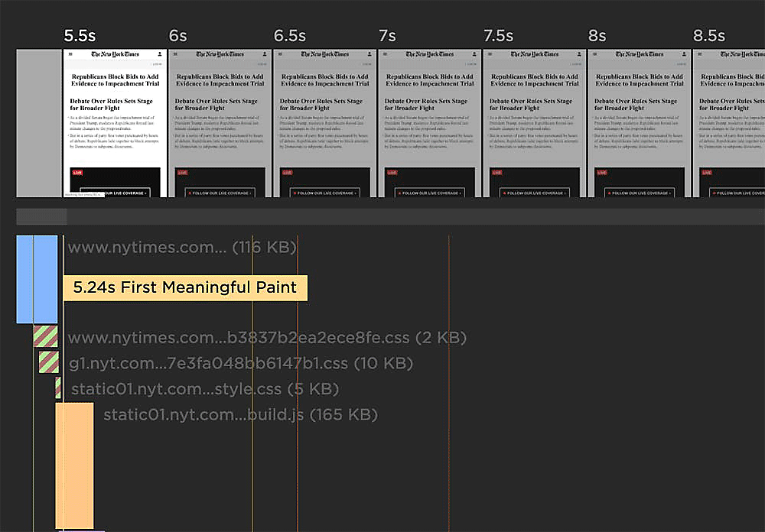Click the static01.nyt.com style.css (5 KB) entry
This screenshot has height=532, width=765.
(204, 389)
